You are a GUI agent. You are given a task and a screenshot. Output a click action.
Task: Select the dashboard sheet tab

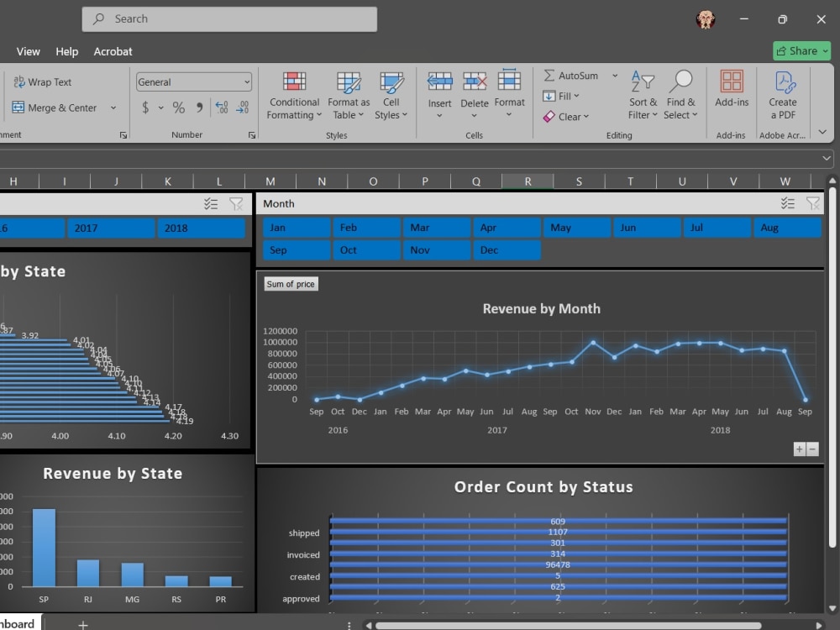[x=20, y=623]
